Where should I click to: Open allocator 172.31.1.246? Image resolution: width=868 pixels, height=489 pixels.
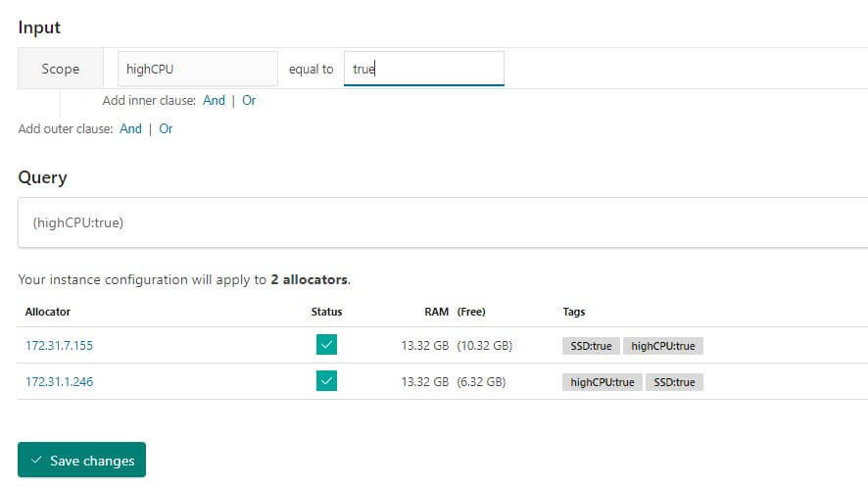(59, 381)
